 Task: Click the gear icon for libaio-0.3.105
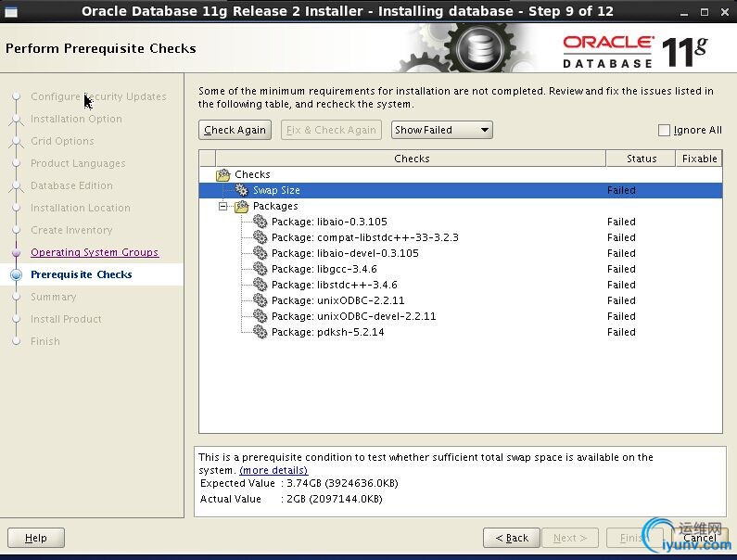[260, 222]
